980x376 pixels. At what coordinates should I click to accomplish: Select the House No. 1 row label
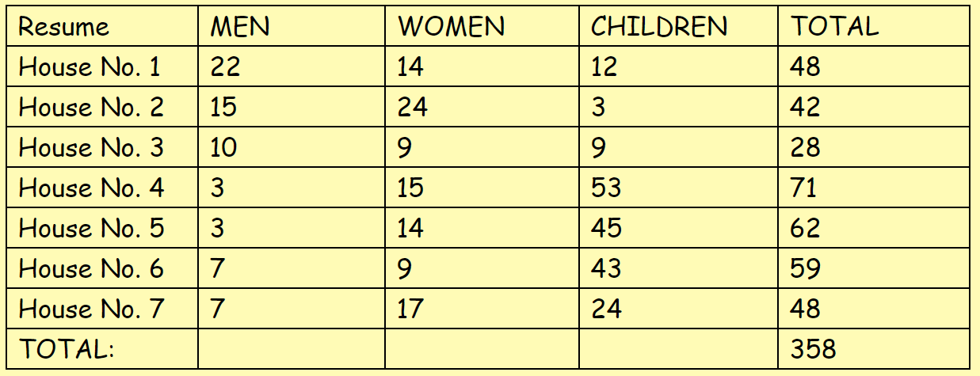[102, 66]
